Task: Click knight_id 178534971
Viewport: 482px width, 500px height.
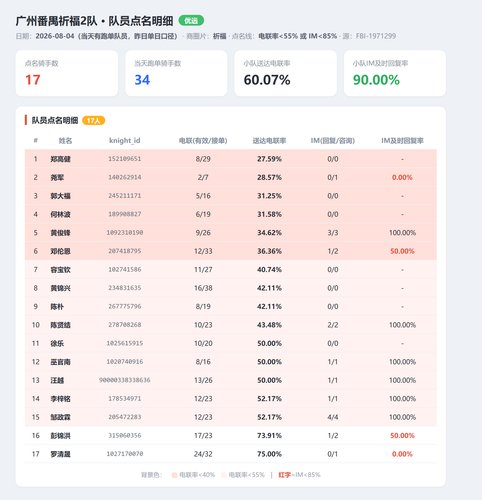Action: (x=125, y=399)
